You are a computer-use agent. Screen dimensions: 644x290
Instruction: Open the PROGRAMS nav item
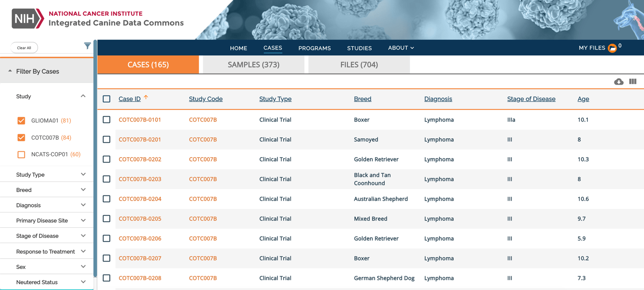click(314, 48)
